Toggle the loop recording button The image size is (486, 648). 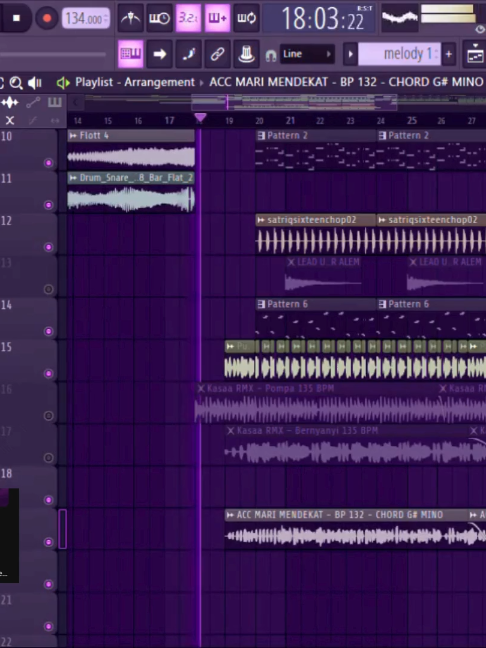click(246, 18)
